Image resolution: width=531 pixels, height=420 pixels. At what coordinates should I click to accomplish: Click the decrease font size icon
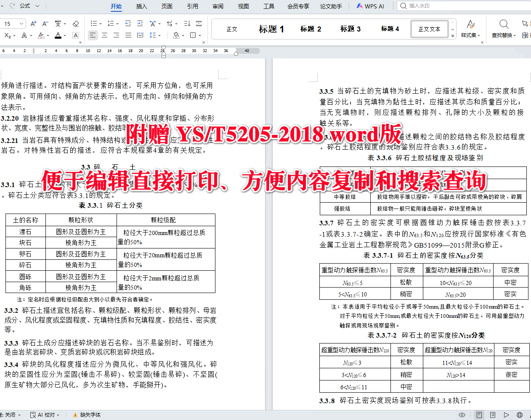(x=45, y=24)
